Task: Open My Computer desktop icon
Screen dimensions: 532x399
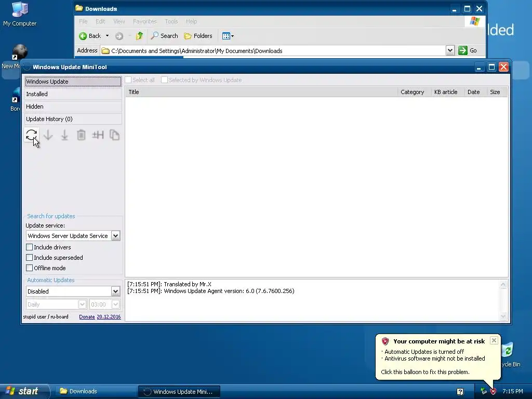Action: click(20, 14)
